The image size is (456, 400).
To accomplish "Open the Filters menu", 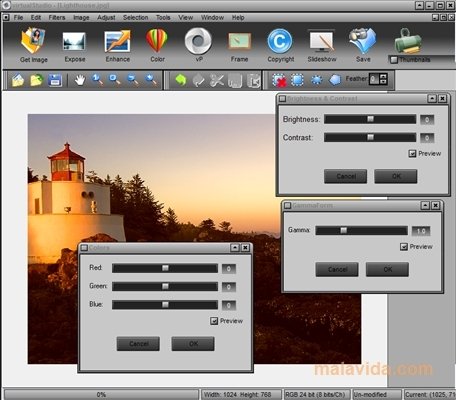I will tap(57, 17).
